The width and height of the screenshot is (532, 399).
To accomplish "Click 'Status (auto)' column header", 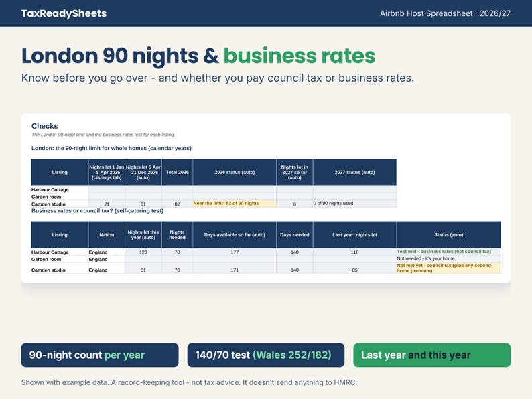I will pyautogui.click(x=448, y=234).
